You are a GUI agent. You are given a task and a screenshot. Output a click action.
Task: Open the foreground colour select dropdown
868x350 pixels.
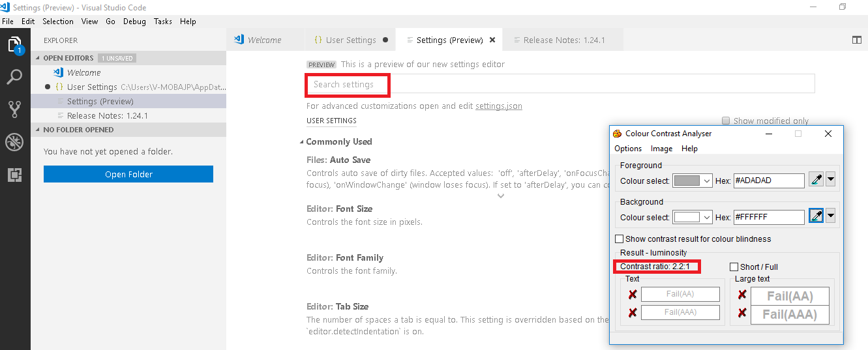pyautogui.click(x=706, y=181)
